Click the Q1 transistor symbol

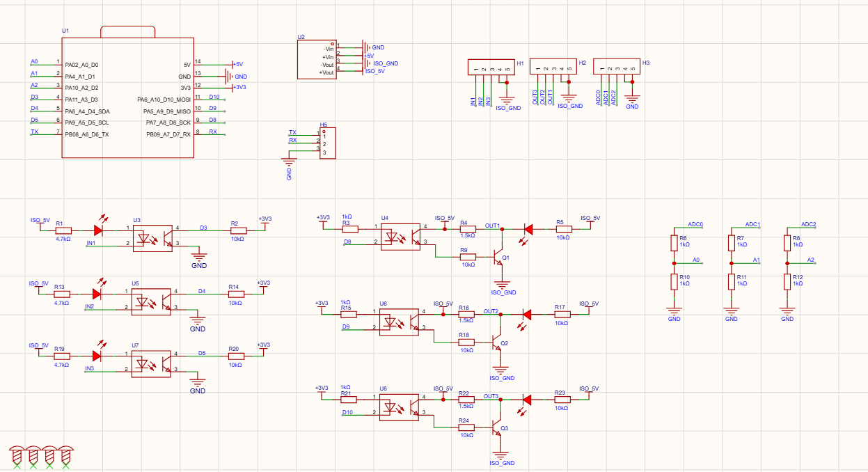coord(497,257)
